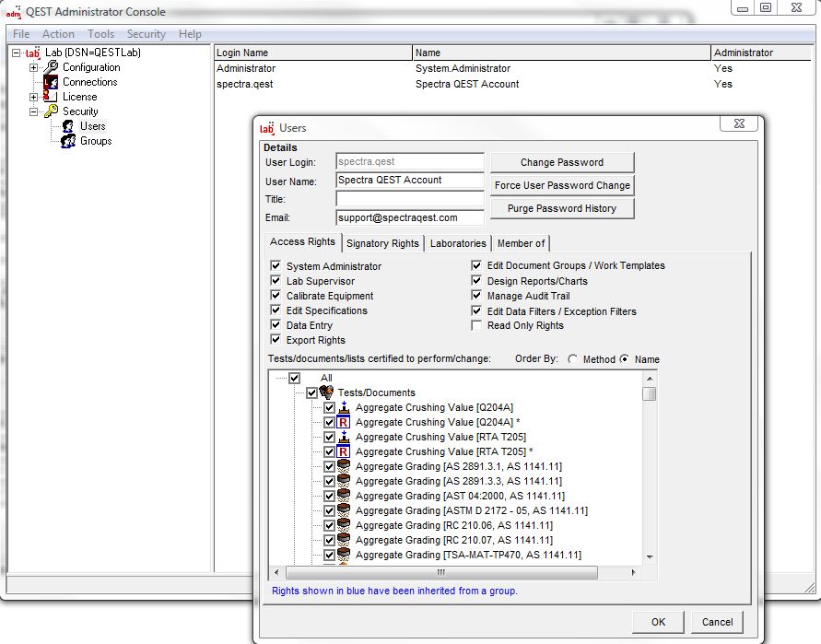Enable the Read Only Rights checkbox

477,325
